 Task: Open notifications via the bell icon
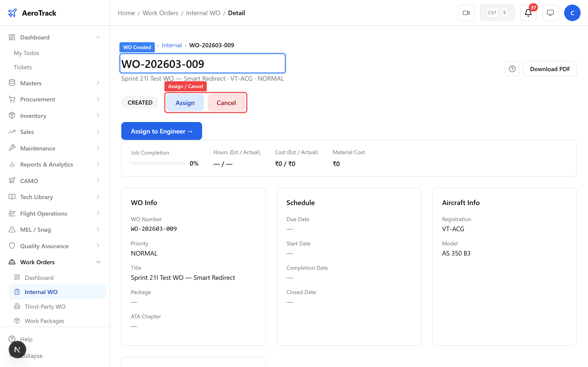(528, 13)
